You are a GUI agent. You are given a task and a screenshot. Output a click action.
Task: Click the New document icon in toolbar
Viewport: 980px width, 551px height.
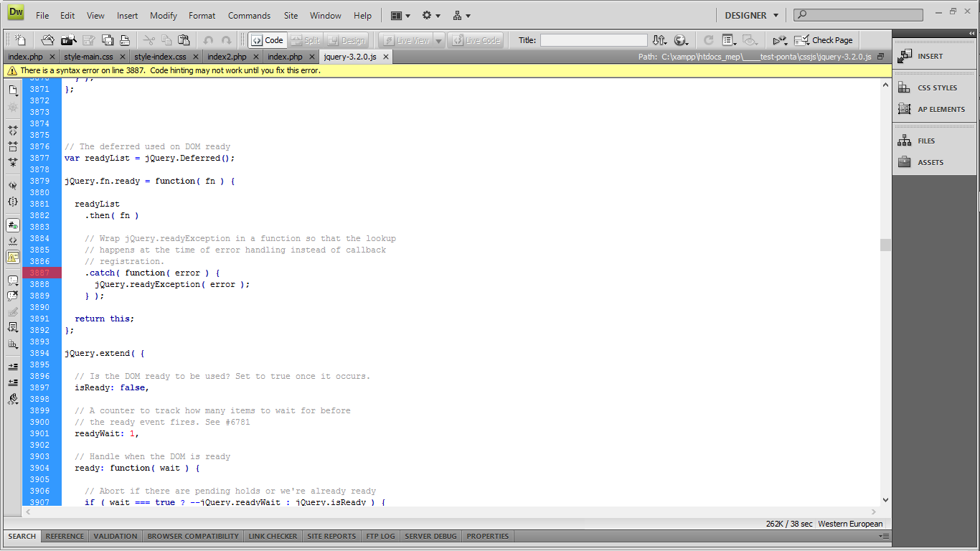20,40
